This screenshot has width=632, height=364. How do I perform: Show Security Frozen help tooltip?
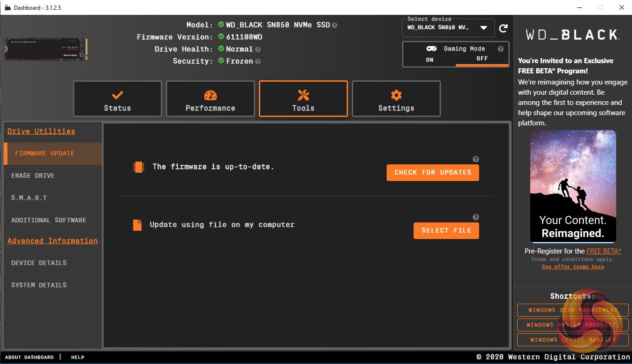click(258, 61)
